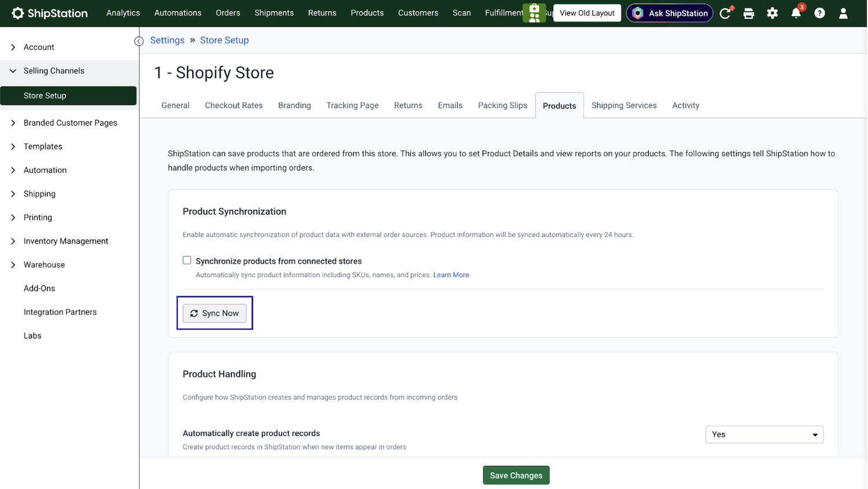Select Scan in the top navigation
This screenshot has height=489, width=868.
tap(462, 13)
